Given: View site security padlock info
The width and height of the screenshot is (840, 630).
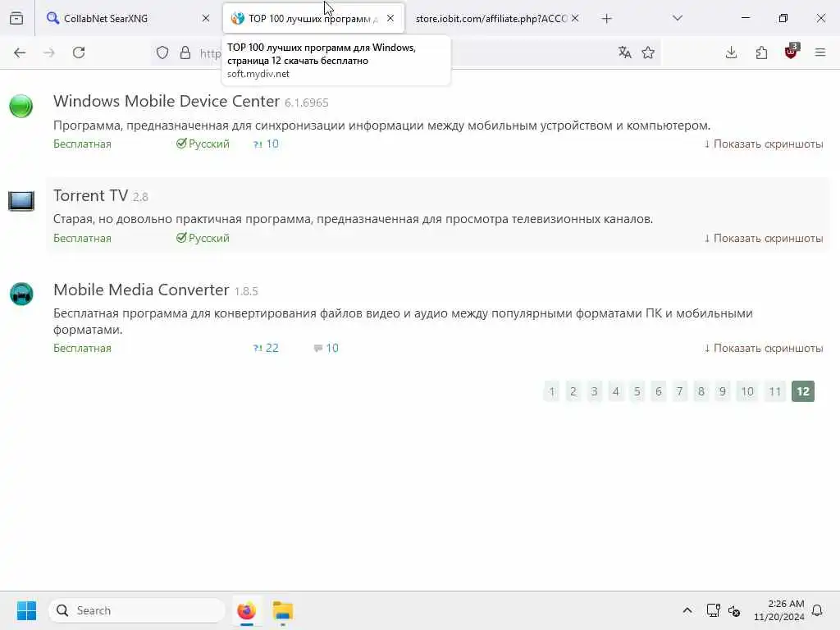Looking at the screenshot, I should click(x=185, y=52).
